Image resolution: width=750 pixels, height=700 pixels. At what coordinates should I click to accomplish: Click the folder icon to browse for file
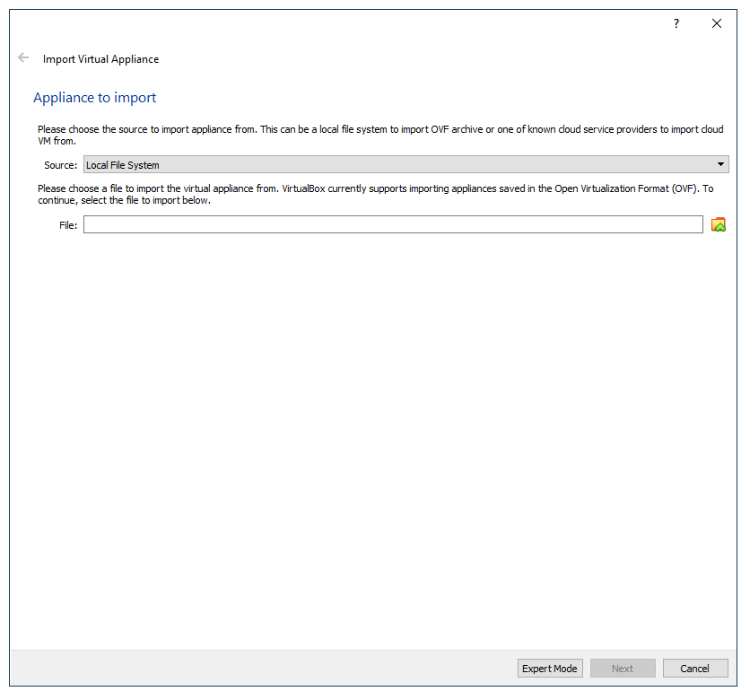718,225
